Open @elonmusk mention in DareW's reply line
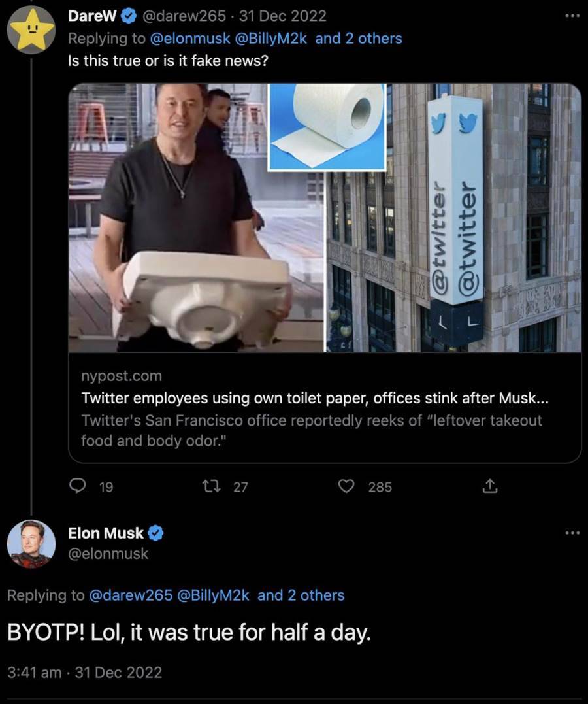 click(x=189, y=39)
